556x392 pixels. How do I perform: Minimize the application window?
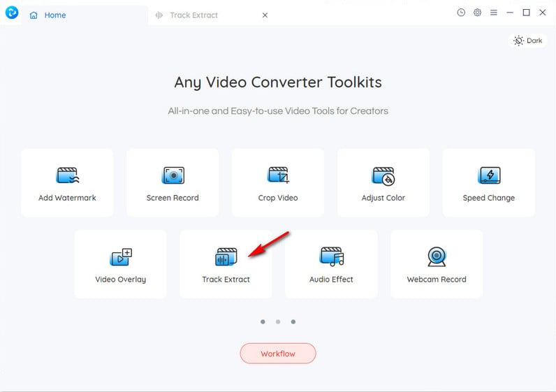tap(510, 13)
